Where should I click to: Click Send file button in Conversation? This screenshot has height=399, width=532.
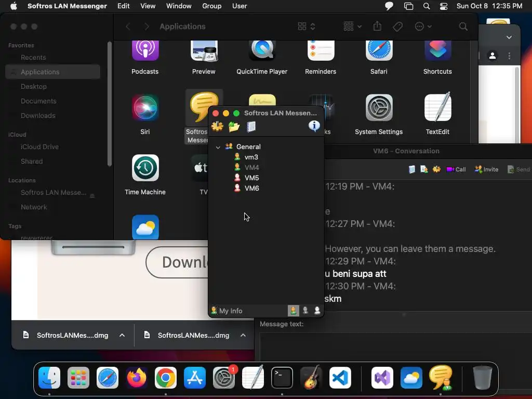(518, 169)
